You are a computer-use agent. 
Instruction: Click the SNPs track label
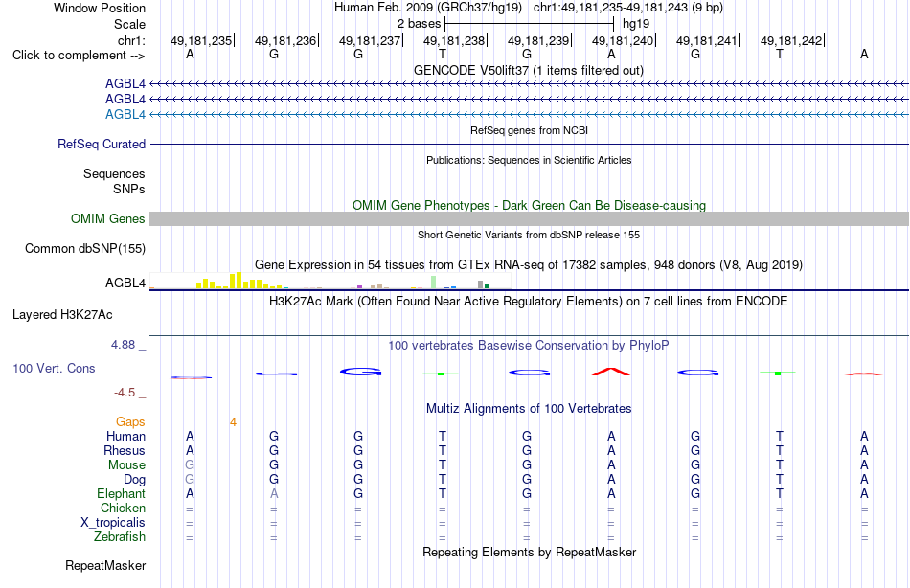point(129,189)
